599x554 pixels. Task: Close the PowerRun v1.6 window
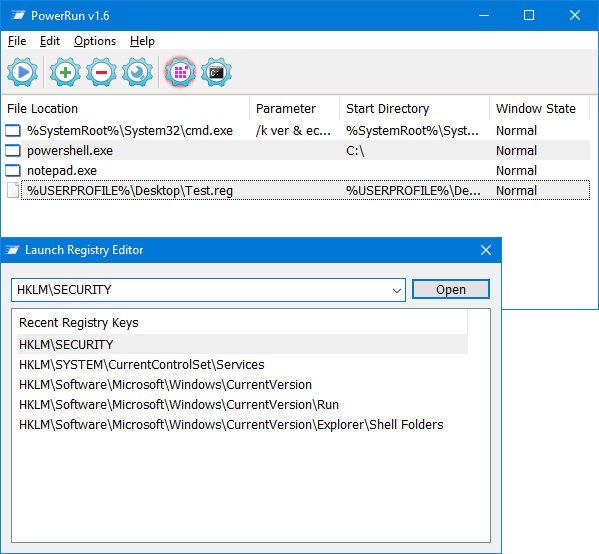[x=575, y=16]
